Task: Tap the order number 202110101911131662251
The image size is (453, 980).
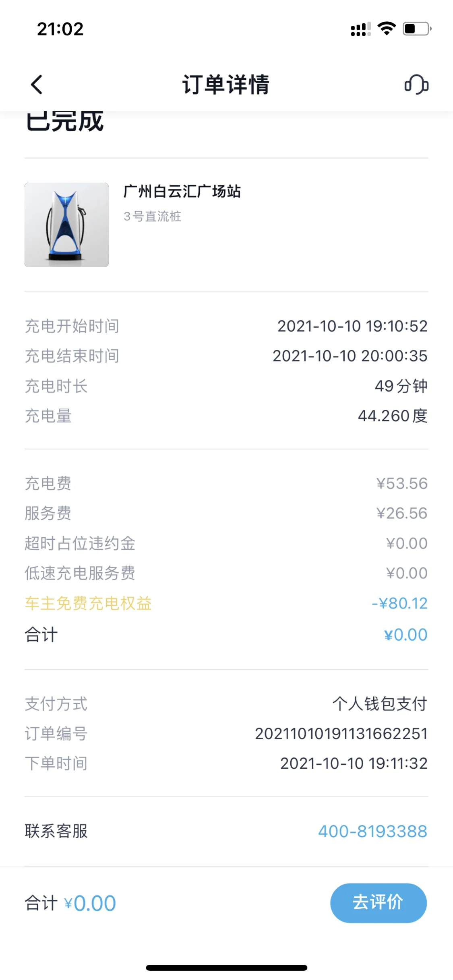Action: 341,733
